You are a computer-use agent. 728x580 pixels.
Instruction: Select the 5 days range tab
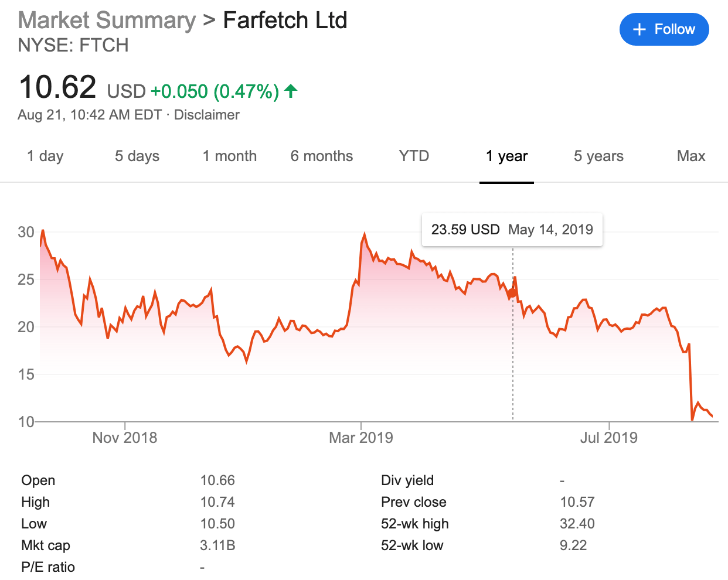pyautogui.click(x=137, y=156)
